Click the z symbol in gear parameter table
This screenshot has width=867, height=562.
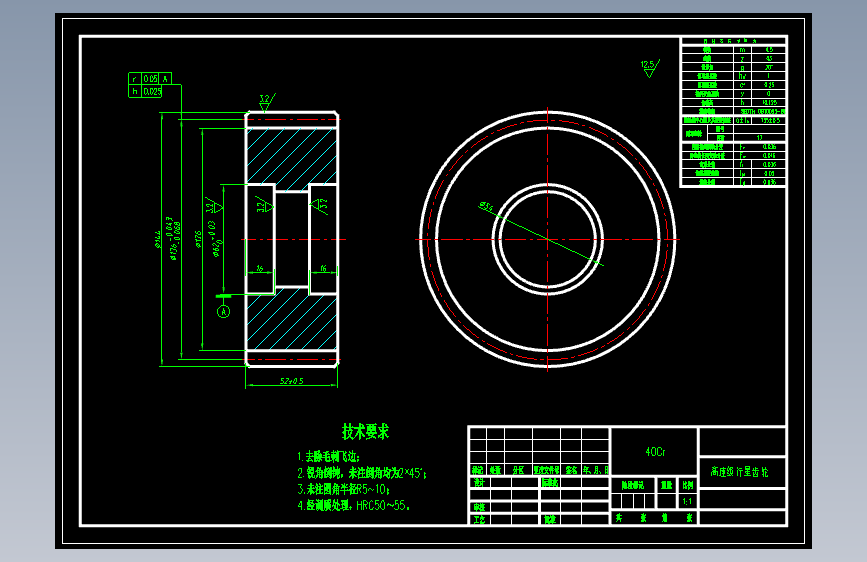tap(742, 59)
